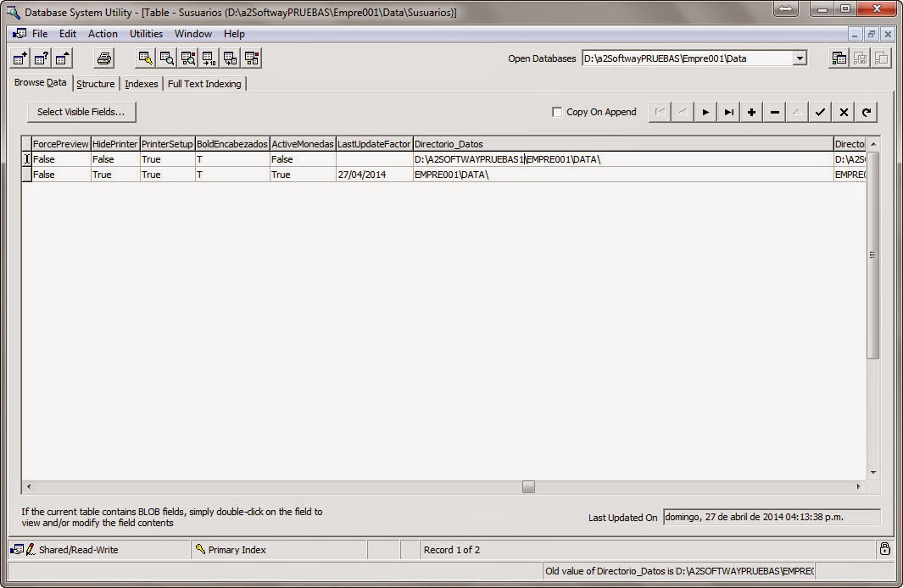The width and height of the screenshot is (903, 588).
Task: Delete the current record with minus icon
Action: click(773, 112)
